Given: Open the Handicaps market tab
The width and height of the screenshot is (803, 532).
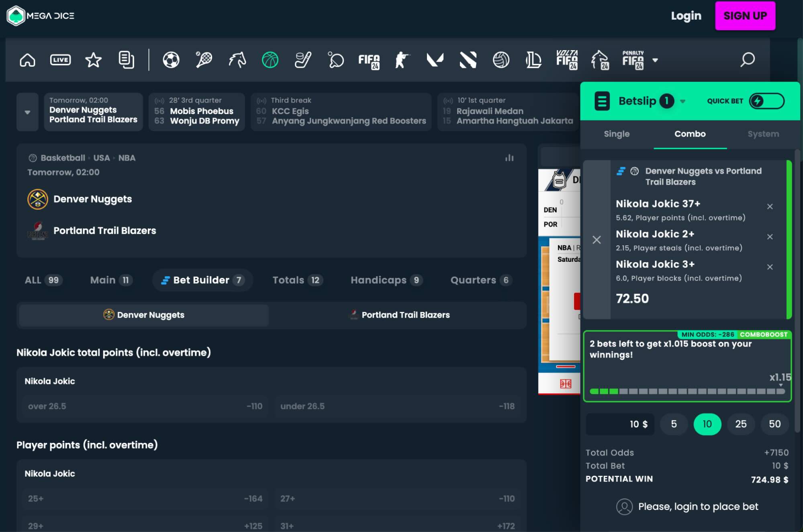Looking at the screenshot, I should coord(385,280).
